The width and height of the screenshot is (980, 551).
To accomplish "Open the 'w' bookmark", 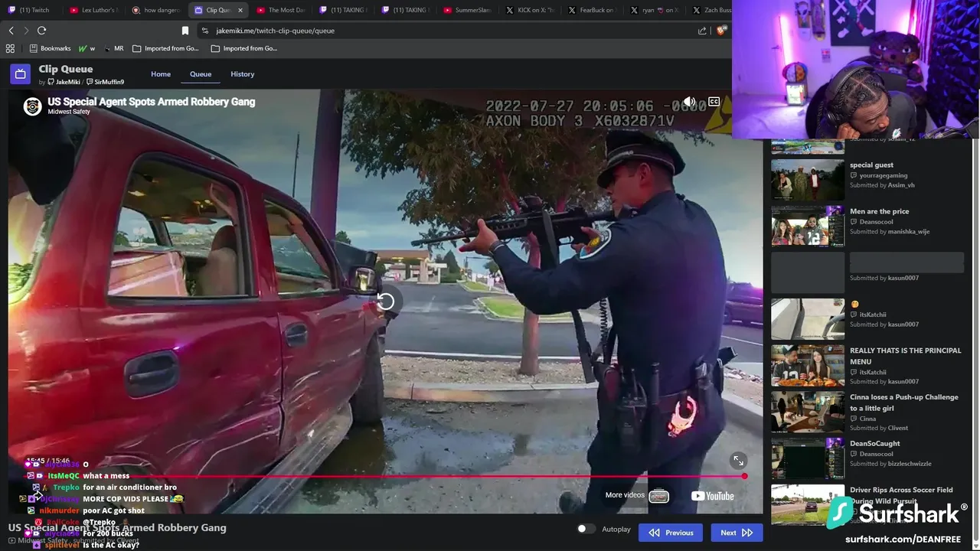I will (x=87, y=48).
